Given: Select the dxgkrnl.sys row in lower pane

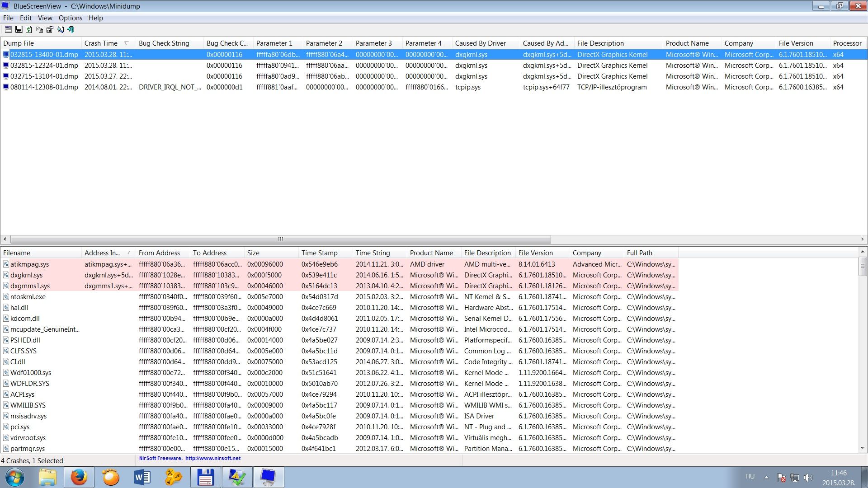Looking at the screenshot, I should [x=339, y=275].
